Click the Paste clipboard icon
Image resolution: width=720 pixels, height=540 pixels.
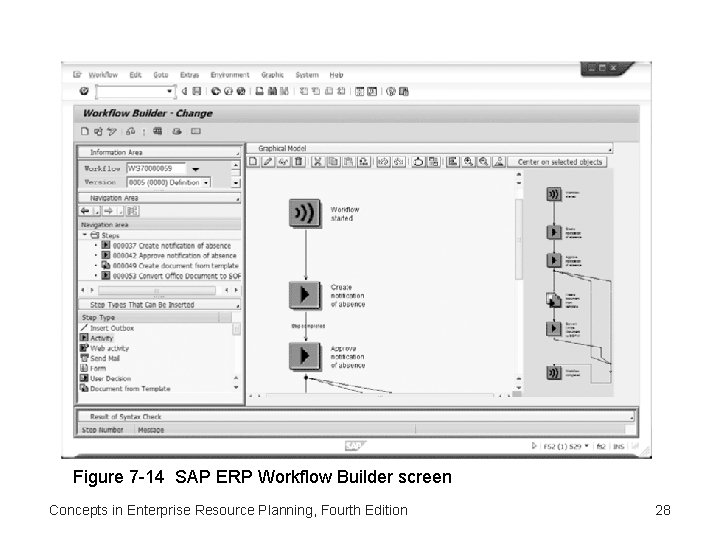[349, 162]
